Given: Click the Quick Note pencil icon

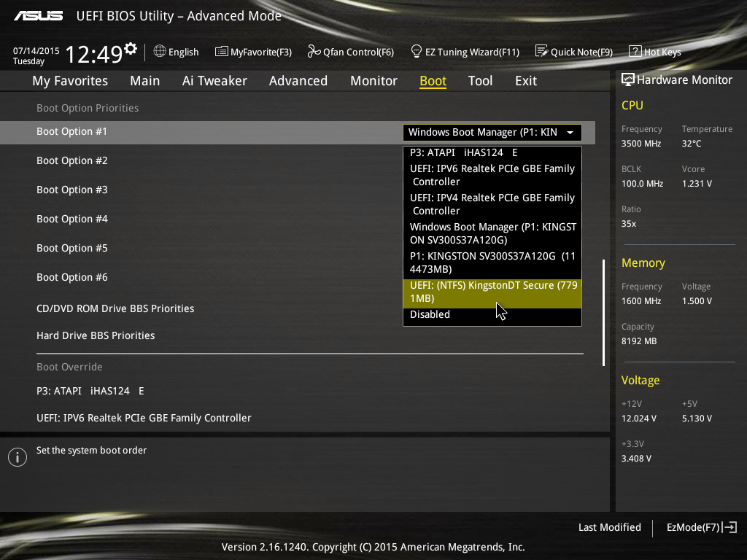Looking at the screenshot, I should tap(542, 51).
